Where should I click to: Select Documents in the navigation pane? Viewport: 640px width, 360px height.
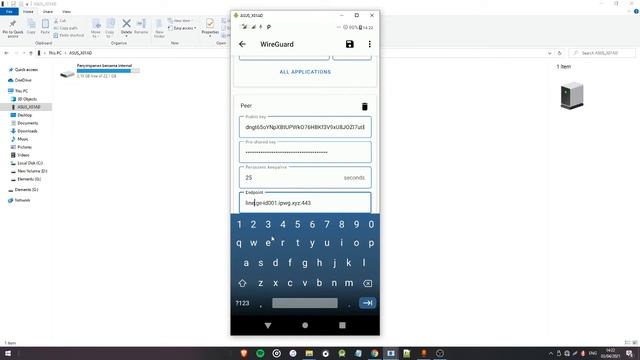(x=28, y=123)
